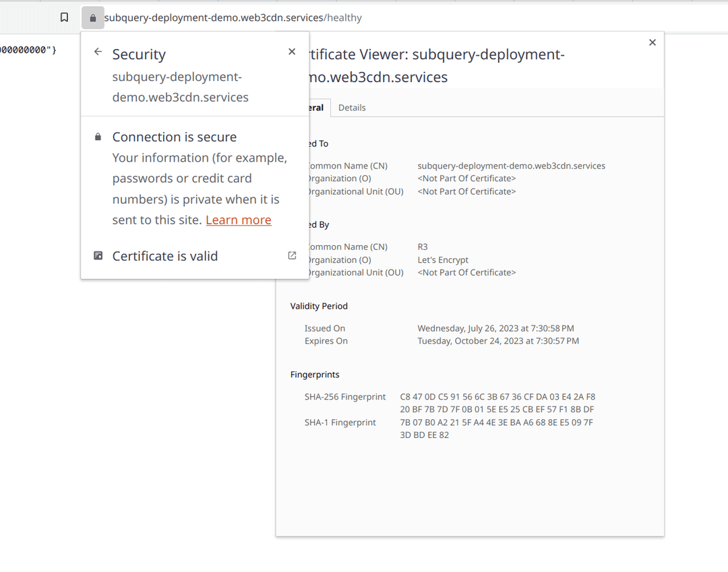Click the lock icon beside Connection is secure
The width and height of the screenshot is (728, 572).
click(97, 136)
